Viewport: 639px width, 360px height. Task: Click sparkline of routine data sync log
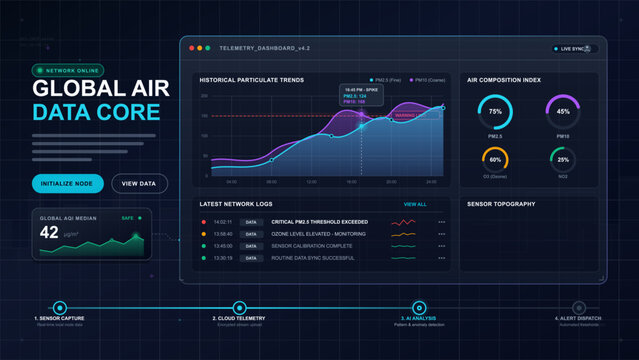(x=403, y=258)
